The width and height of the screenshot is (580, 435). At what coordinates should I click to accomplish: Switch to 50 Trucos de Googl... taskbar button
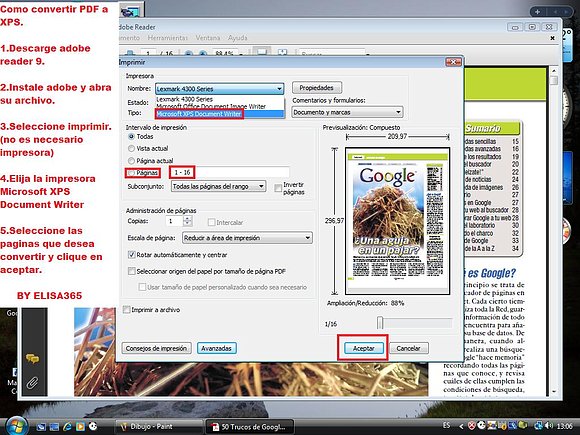(250, 426)
